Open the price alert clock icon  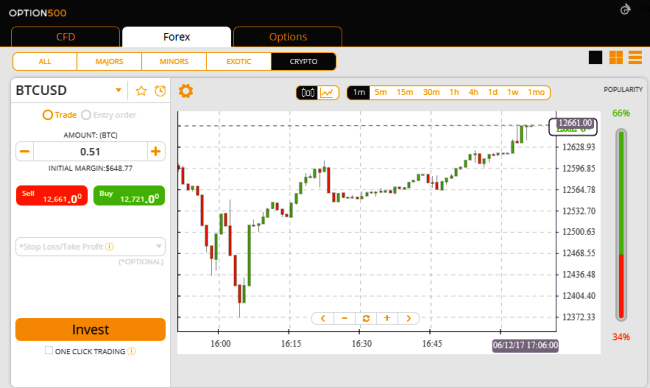160,91
